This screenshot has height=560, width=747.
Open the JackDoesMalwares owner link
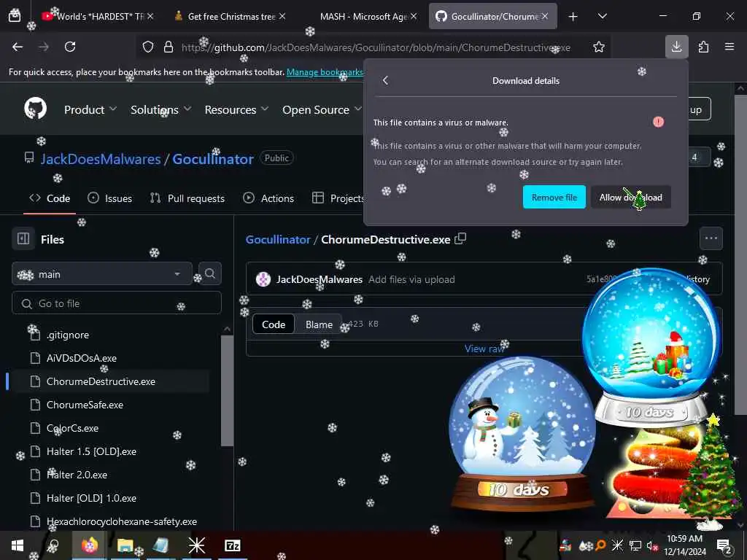[101, 158]
